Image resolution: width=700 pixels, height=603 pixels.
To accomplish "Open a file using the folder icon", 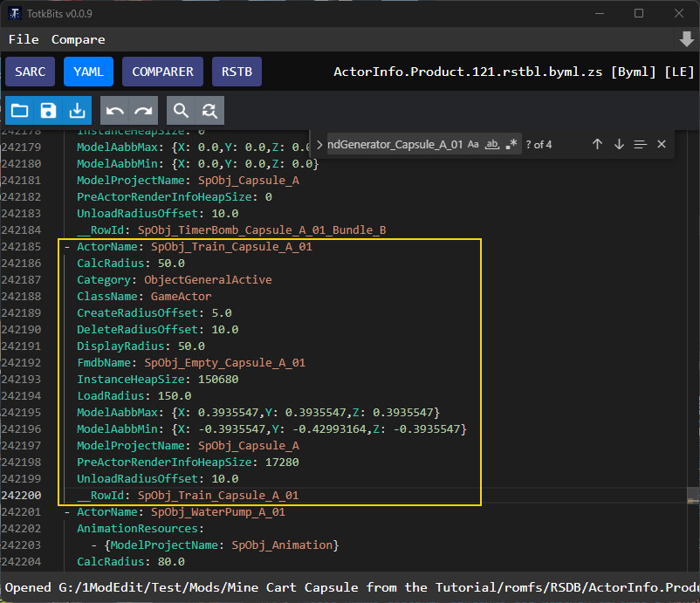I will [x=19, y=111].
